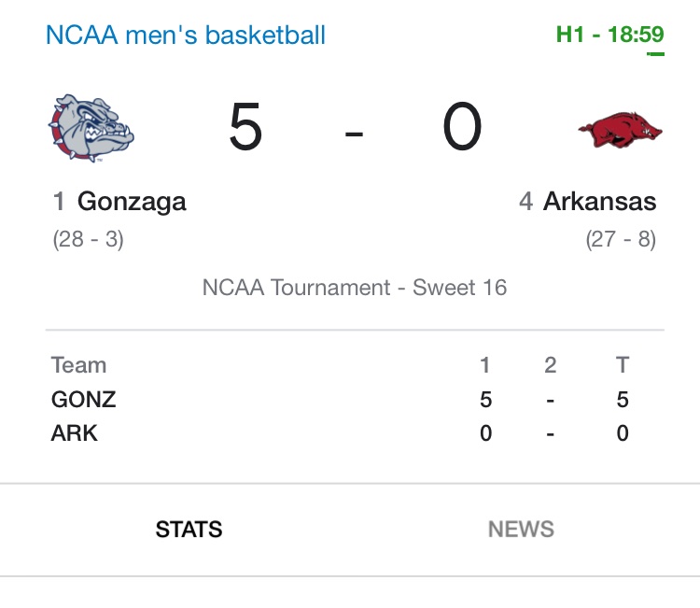The image size is (700, 608).
Task: Click the T total column header
Action: click(623, 365)
